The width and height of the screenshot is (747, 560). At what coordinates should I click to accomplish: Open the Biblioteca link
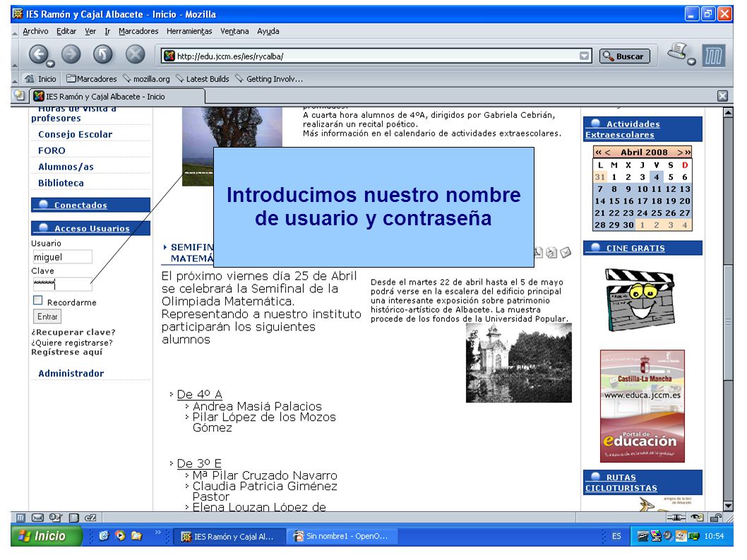(61, 183)
